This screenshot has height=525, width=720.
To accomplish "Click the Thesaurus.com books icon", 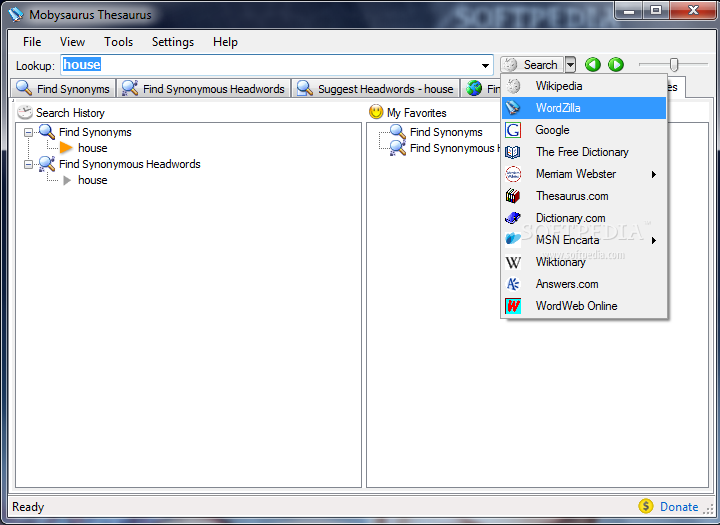I will pos(513,196).
